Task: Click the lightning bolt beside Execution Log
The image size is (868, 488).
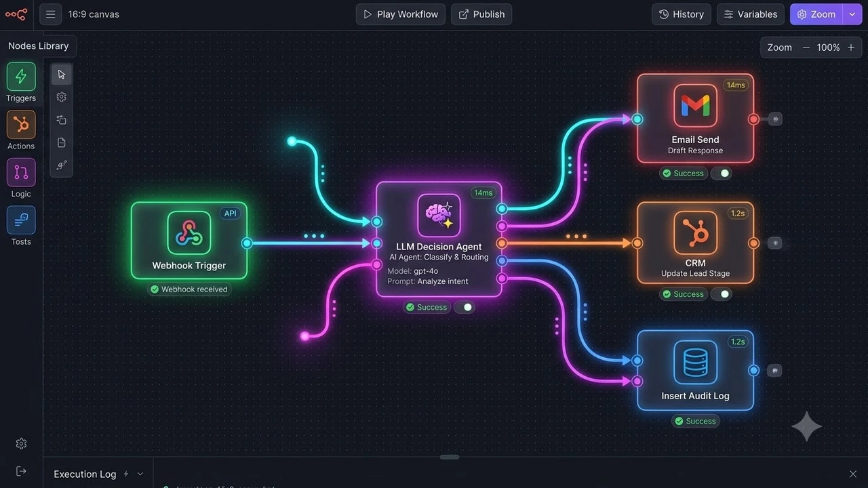Action: tap(126, 474)
